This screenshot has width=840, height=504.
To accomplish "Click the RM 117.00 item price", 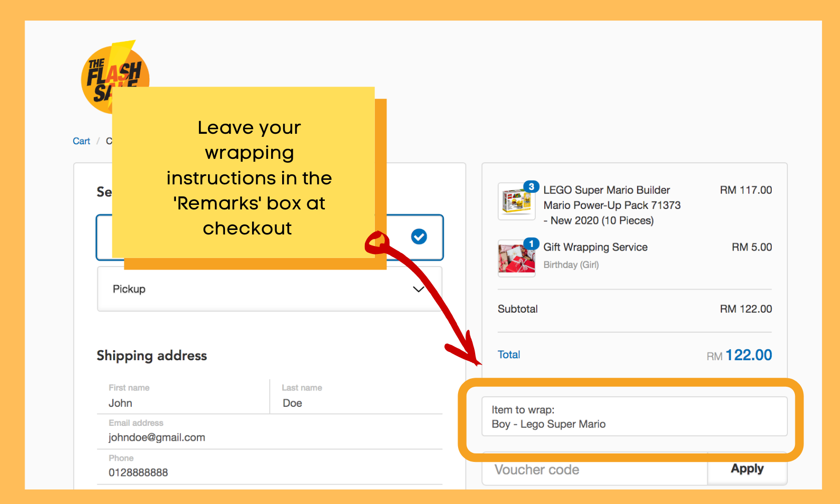I will 746,190.
